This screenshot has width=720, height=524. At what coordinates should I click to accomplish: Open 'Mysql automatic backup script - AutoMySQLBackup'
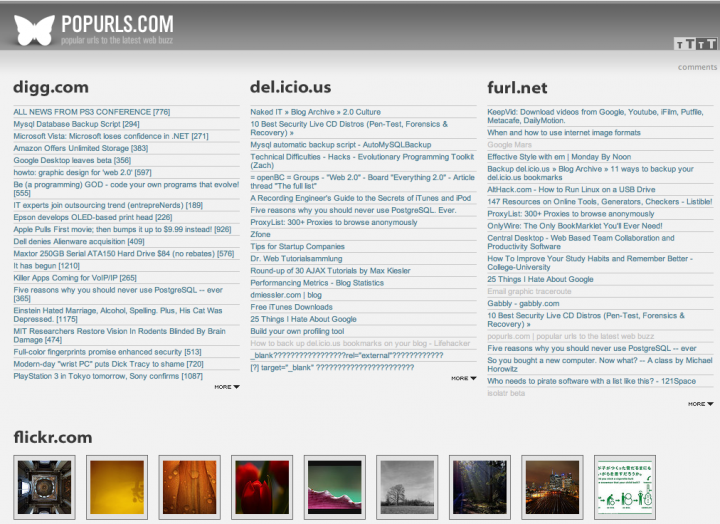click(x=341, y=145)
